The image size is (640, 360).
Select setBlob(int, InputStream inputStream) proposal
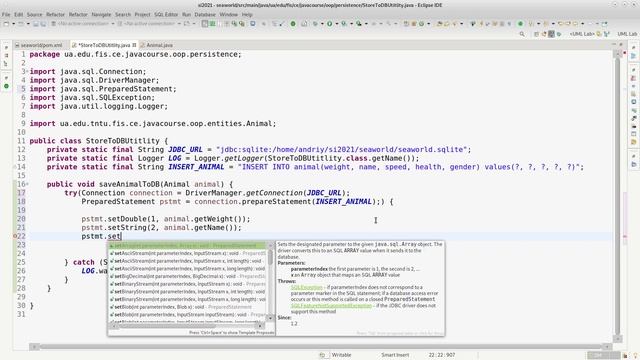pyautogui.click(x=188, y=315)
